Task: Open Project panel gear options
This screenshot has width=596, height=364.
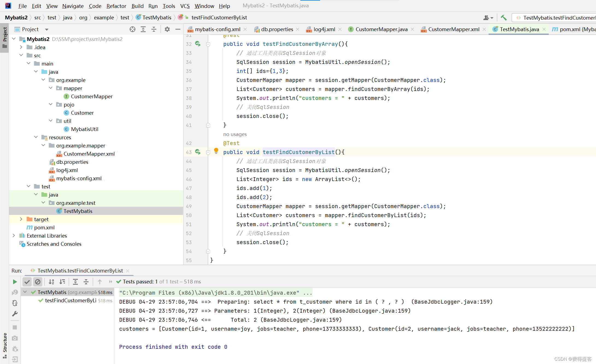Action: pos(167,29)
